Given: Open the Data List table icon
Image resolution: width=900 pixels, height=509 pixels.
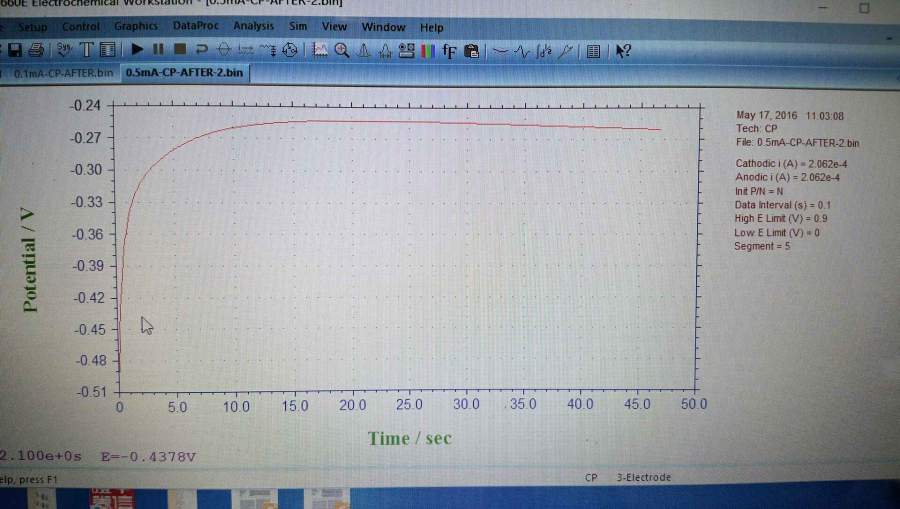Looking at the screenshot, I should 593,52.
